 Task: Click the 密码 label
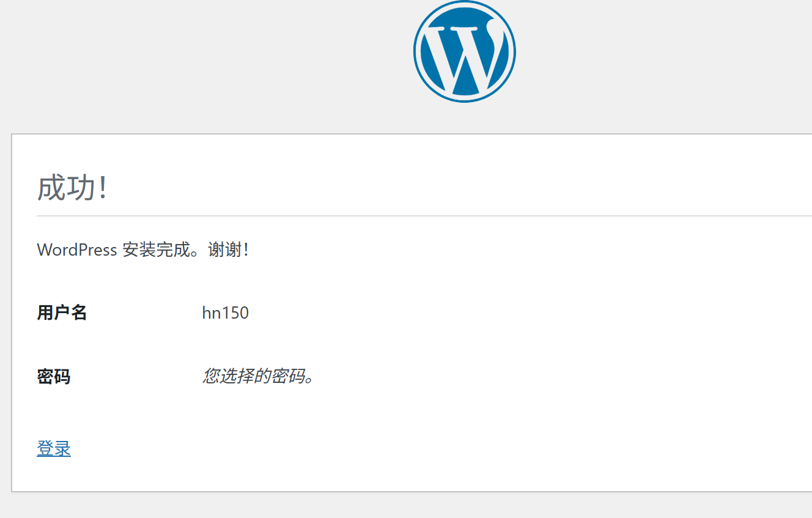tap(54, 376)
